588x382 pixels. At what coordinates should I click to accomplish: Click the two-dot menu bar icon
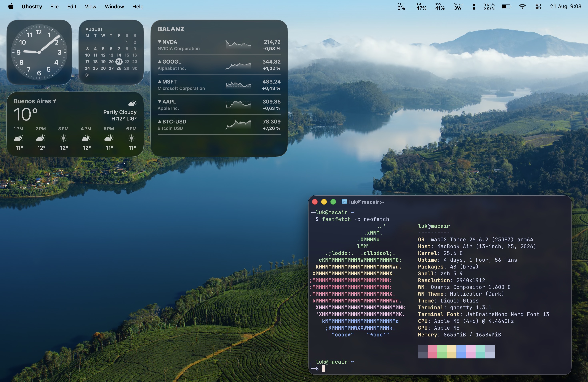coord(474,7)
